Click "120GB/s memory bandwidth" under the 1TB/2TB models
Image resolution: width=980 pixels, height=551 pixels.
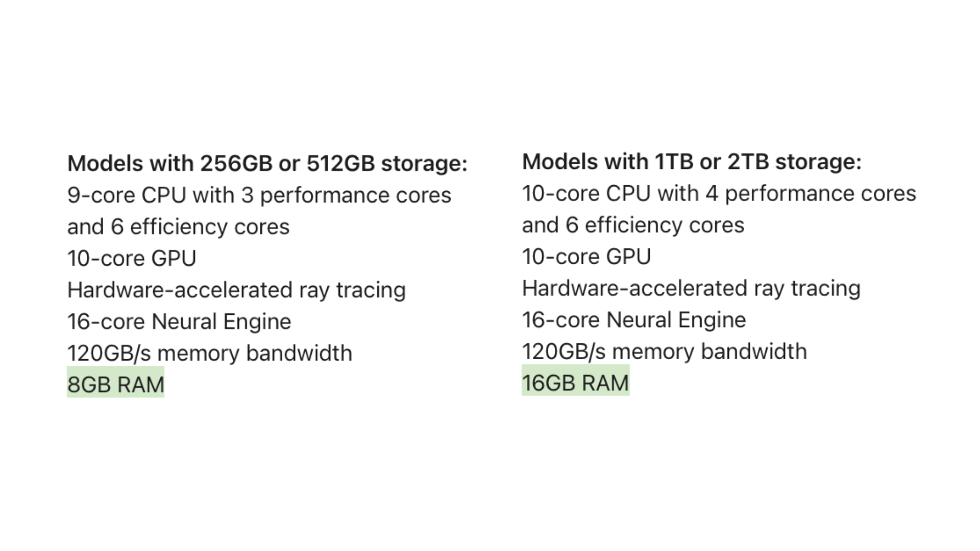click(x=665, y=352)
